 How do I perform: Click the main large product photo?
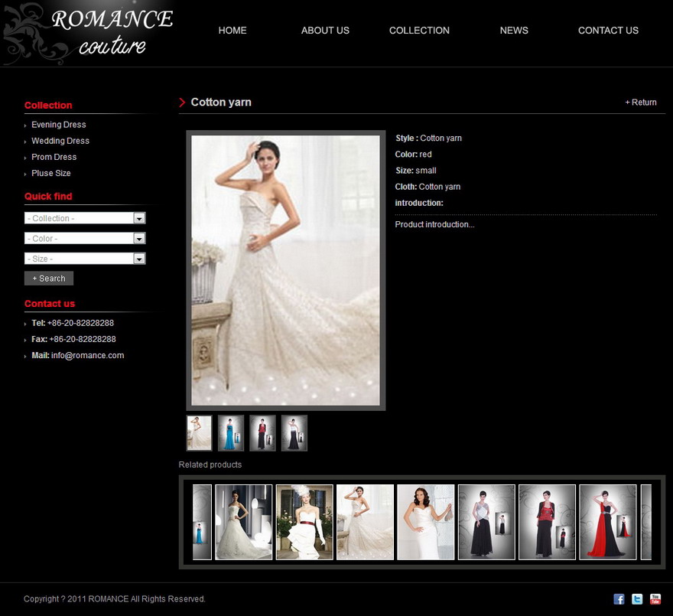[x=285, y=271]
